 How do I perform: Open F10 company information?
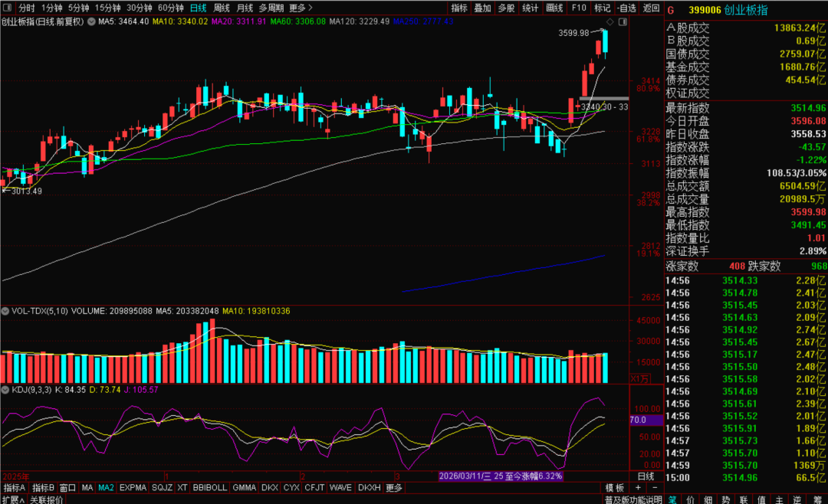(x=579, y=8)
